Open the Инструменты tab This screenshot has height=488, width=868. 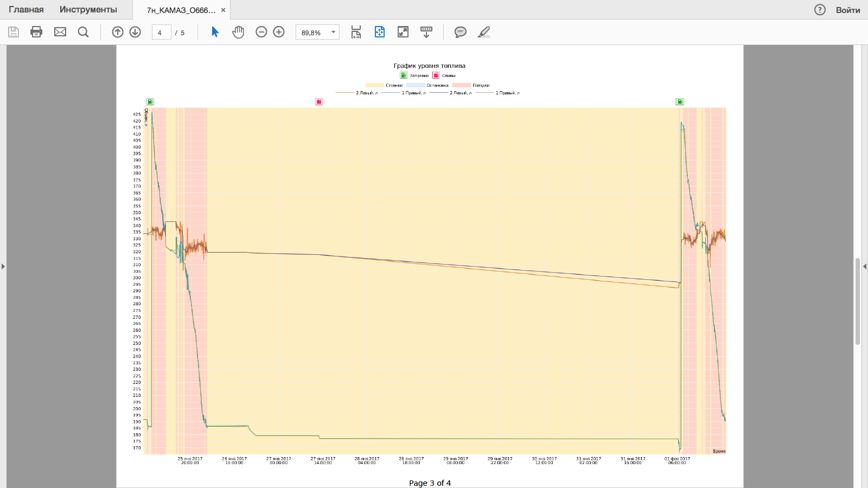(88, 10)
